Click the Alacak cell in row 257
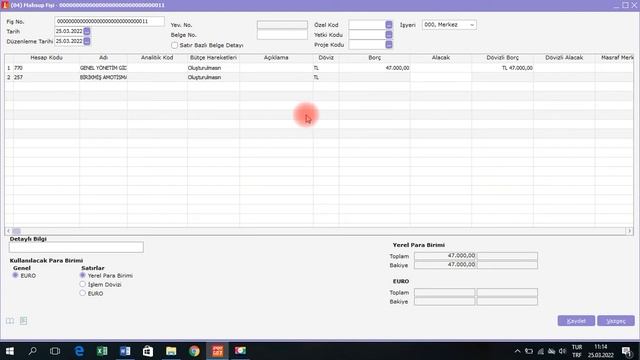 tap(441, 77)
